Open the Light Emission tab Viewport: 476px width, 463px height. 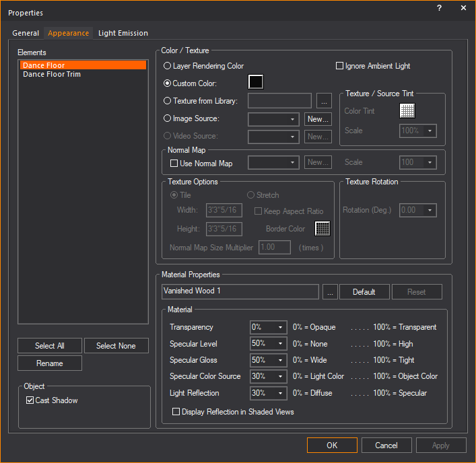coord(123,33)
